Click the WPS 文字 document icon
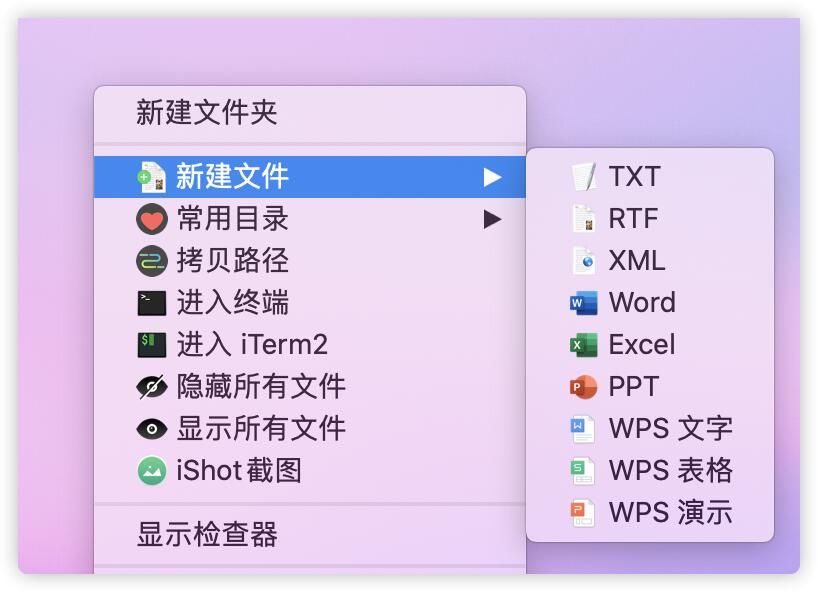The image size is (818, 592). point(583,429)
